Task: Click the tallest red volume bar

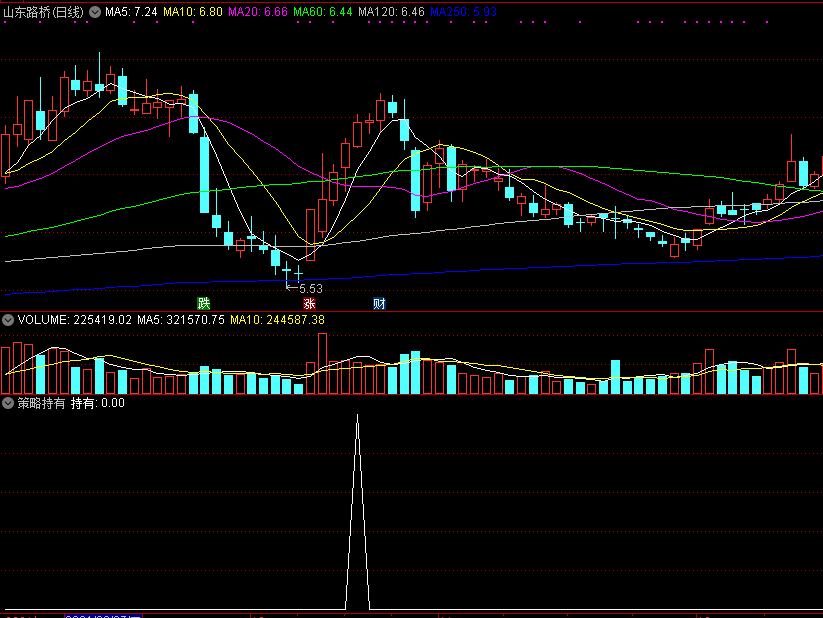Action: tap(322, 364)
